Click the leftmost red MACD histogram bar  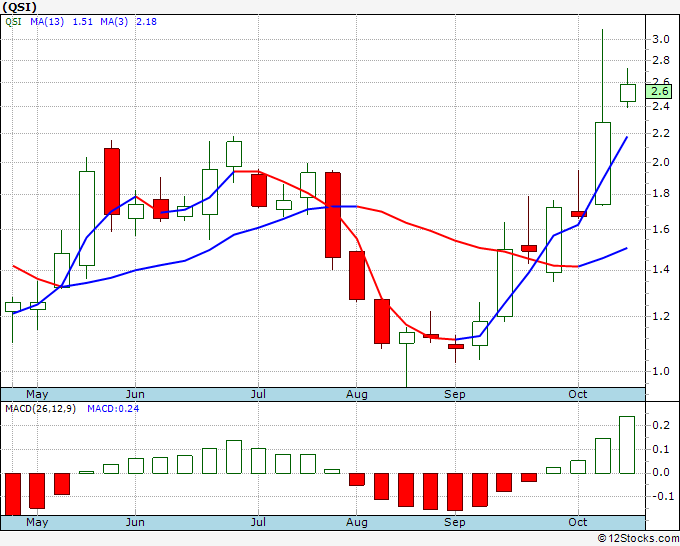coord(13,493)
